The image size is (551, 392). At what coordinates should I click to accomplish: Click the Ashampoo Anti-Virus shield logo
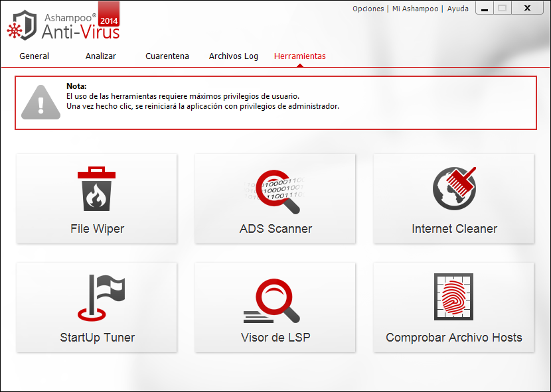[x=22, y=25]
